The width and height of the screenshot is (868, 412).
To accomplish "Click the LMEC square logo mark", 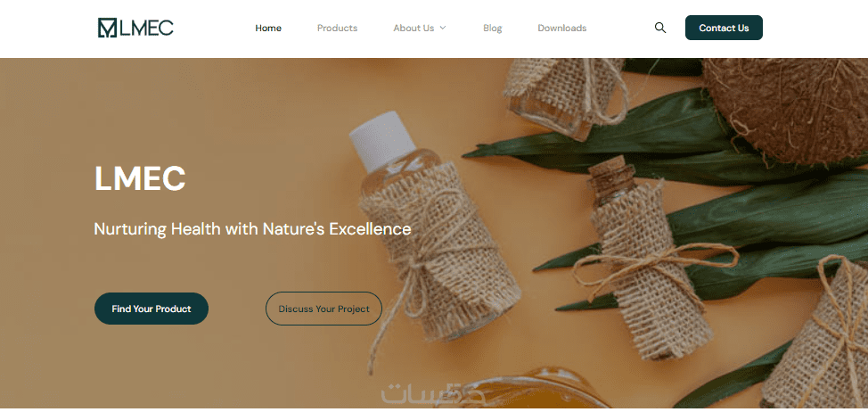I will pyautogui.click(x=107, y=28).
